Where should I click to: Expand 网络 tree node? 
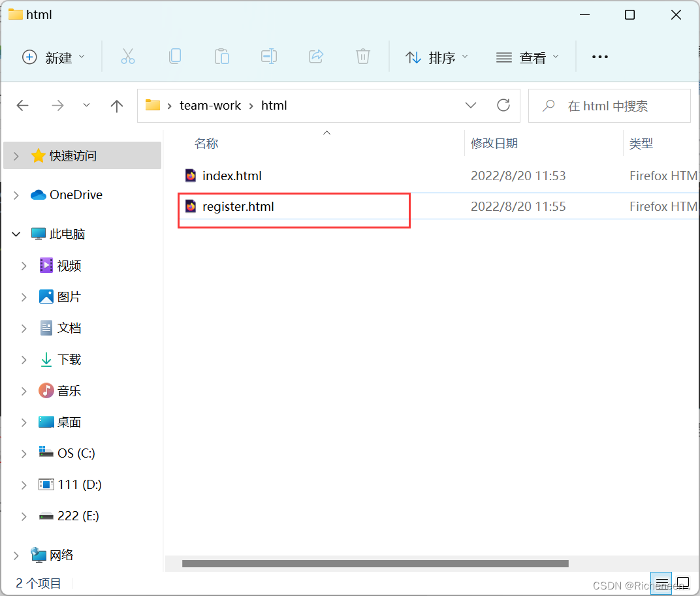(x=16, y=556)
